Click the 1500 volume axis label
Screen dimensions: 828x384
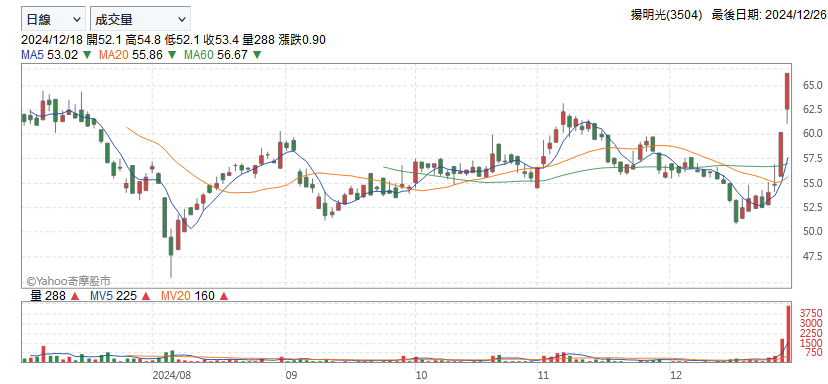[810, 343]
